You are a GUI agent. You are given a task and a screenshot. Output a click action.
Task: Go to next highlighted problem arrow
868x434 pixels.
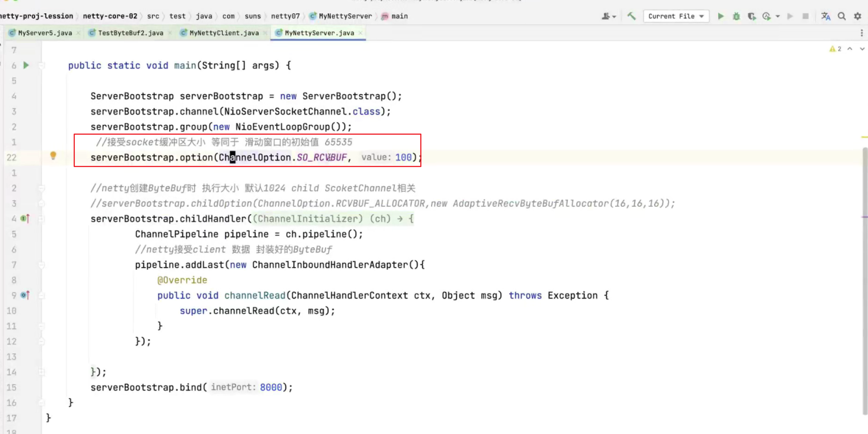862,49
